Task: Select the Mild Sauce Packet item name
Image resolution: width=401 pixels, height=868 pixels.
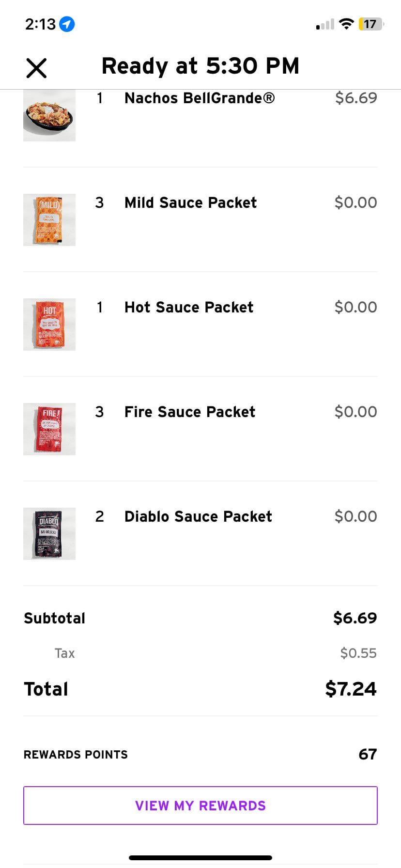Action: (190, 202)
